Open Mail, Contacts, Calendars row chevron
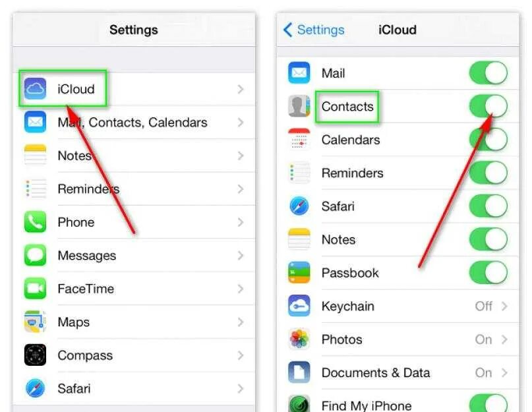 click(x=241, y=122)
